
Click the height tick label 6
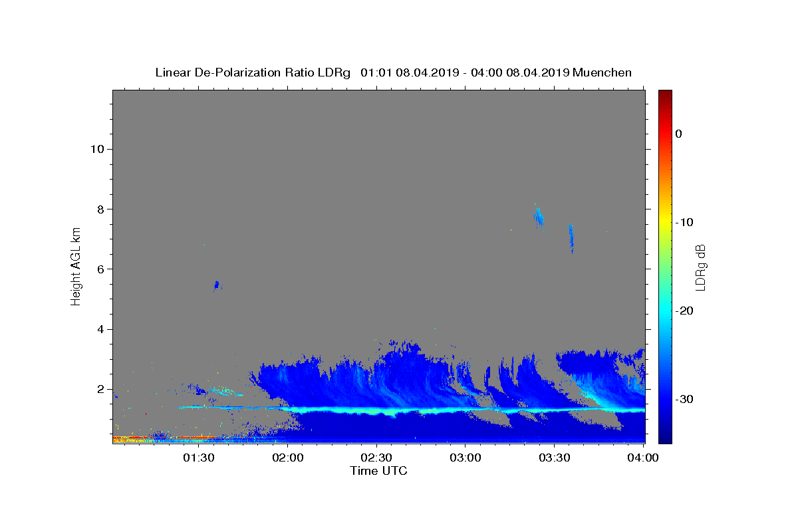(101, 269)
